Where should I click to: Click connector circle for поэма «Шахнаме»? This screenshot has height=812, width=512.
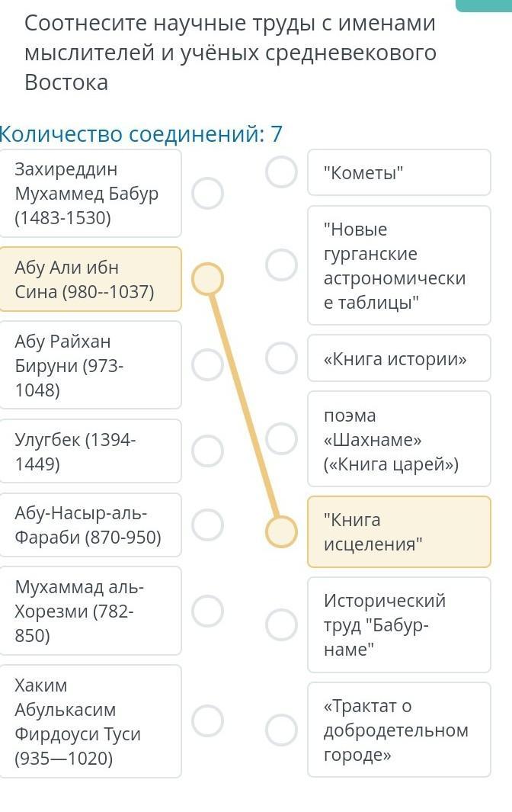[x=282, y=438]
